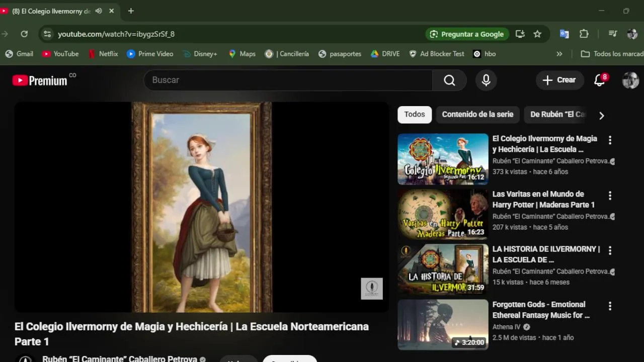This screenshot has width=644, height=362.
Task: Open the YouTube account avatar menu
Action: (630, 80)
